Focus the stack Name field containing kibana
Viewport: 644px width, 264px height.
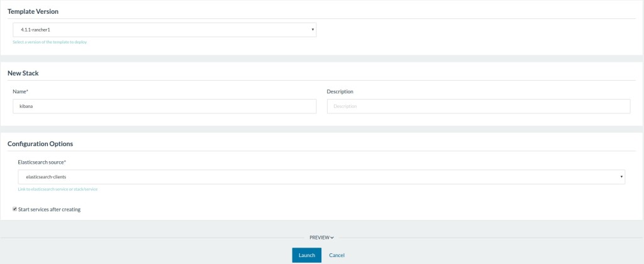(164, 106)
